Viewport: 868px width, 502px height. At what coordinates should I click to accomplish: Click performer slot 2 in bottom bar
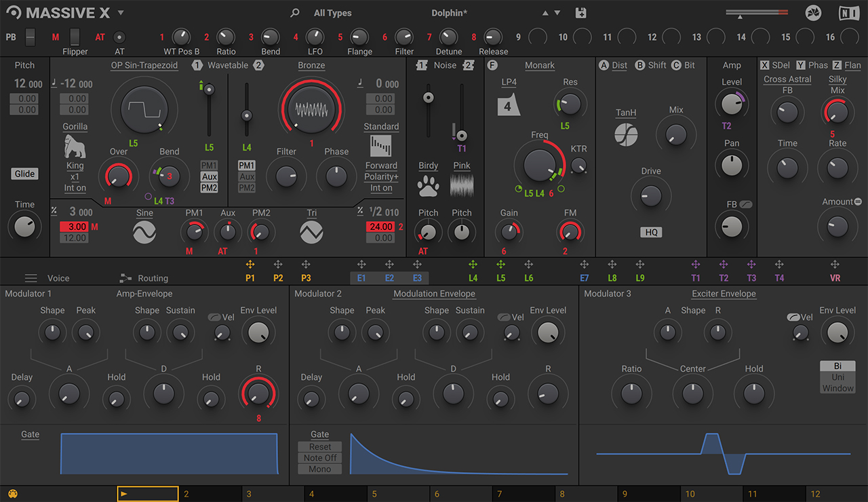(210, 494)
